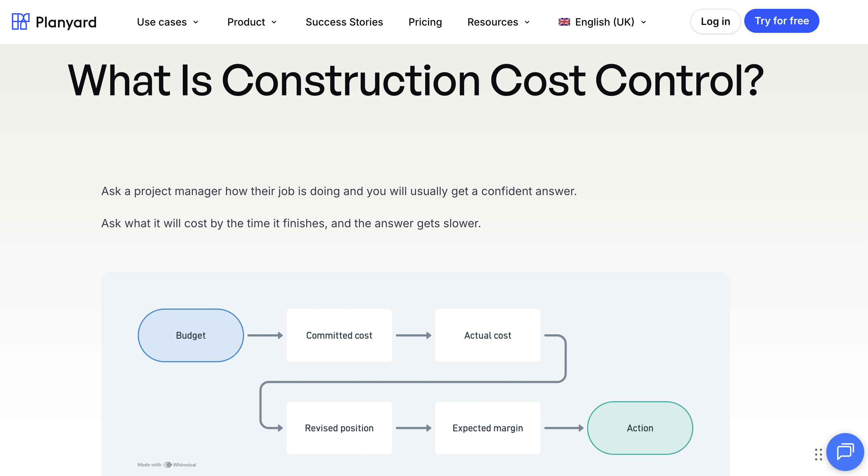Click the green Action node
This screenshot has height=476, width=868.
640,428
